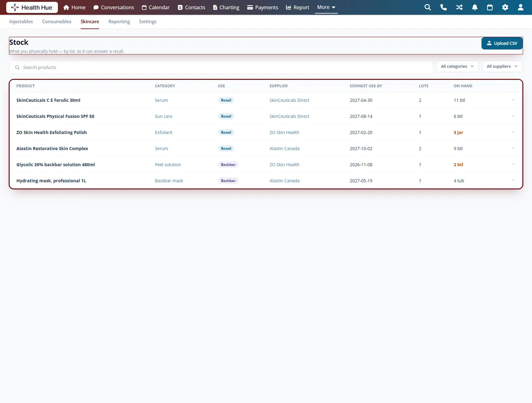Expand Alastin Restorative Skin Complex row
532x403 pixels.
coord(513,148)
